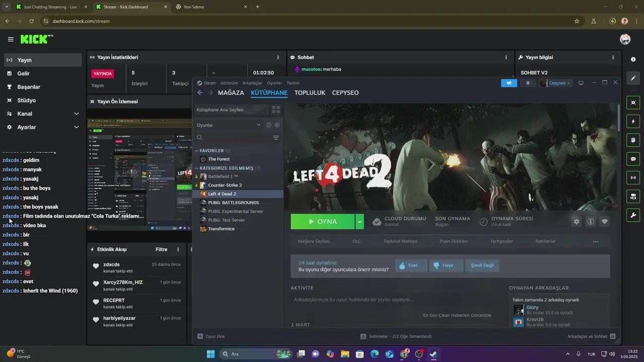Favorite Left 4 Dead 2 using the heart icon

pos(605,221)
